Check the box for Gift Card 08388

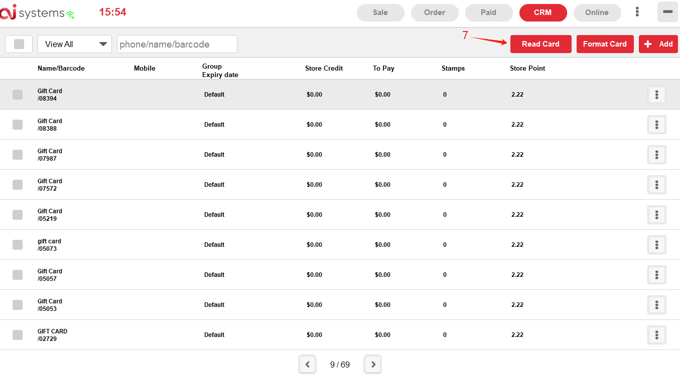click(17, 124)
